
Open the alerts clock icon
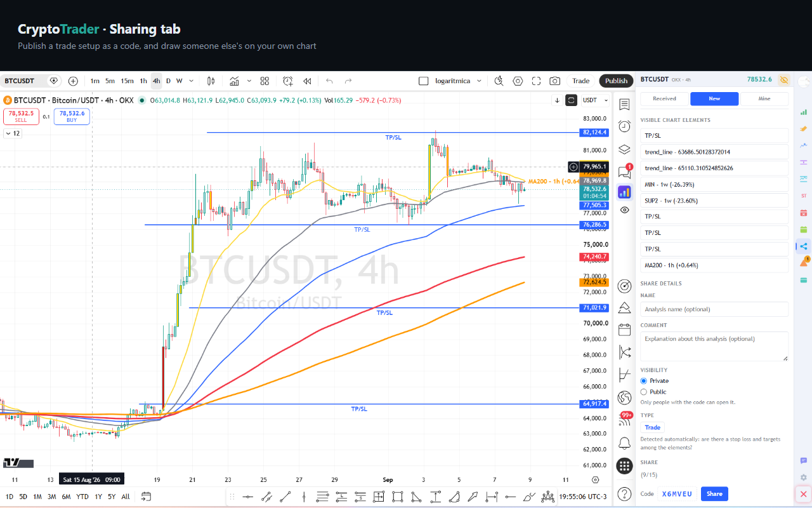pos(624,126)
